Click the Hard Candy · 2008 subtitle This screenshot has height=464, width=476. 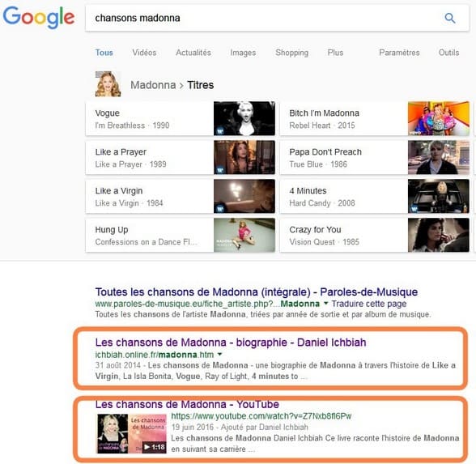pos(322,203)
